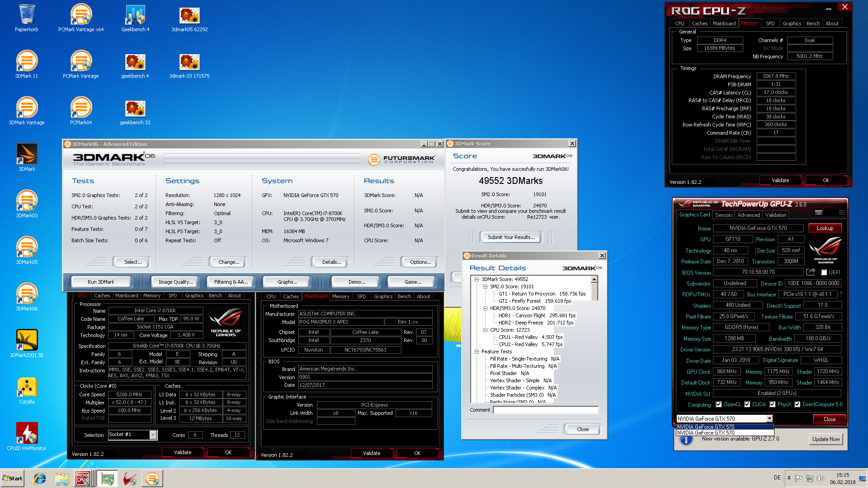Image resolution: width=868 pixels, height=488 pixels.
Task: Toggle the CUDA checkbox
Action: pos(747,404)
